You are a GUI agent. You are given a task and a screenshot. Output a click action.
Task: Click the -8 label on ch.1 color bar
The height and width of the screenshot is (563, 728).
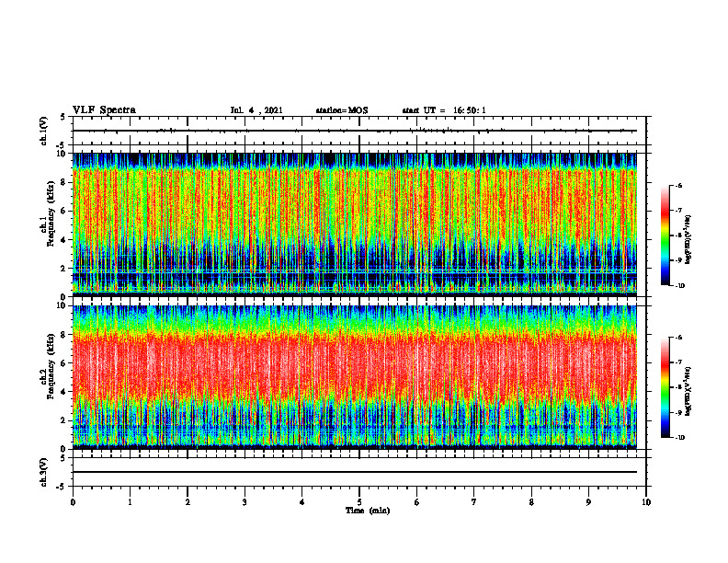[x=678, y=236]
